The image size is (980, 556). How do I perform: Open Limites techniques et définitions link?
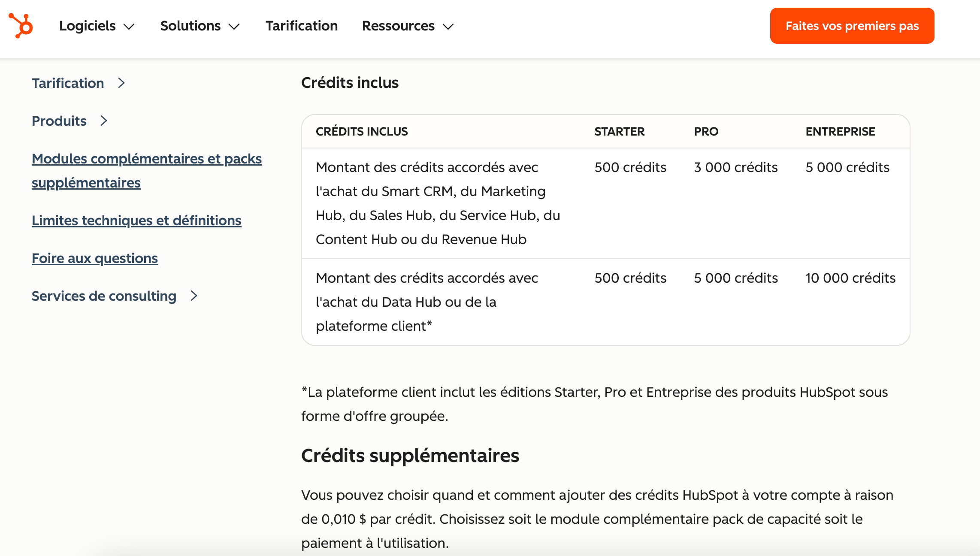(136, 220)
